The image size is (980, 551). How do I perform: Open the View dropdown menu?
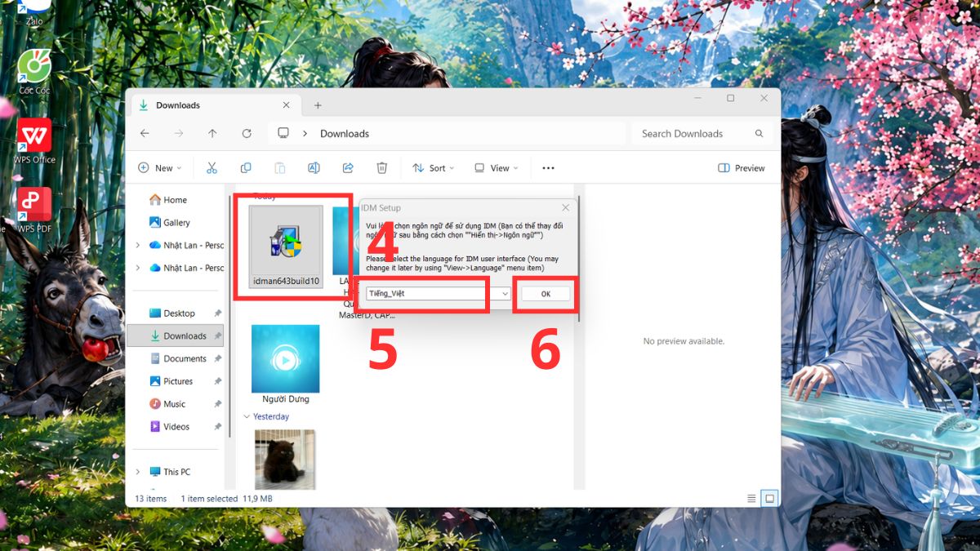point(497,168)
